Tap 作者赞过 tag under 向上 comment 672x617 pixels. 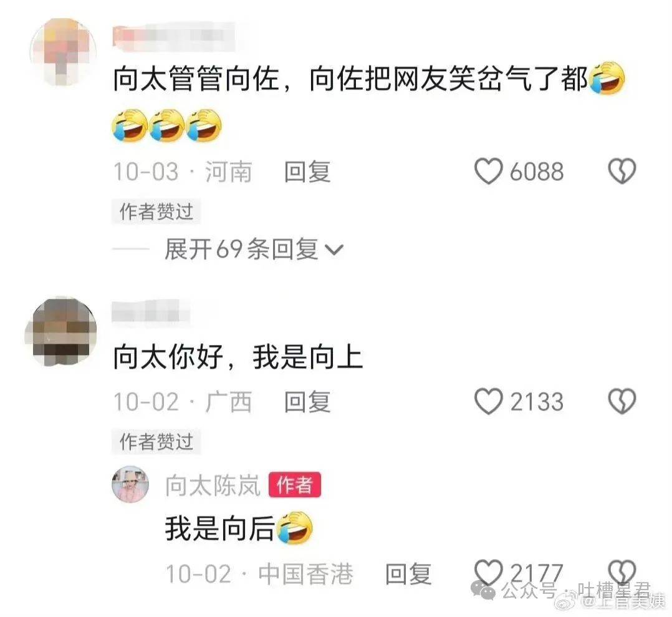(x=156, y=442)
